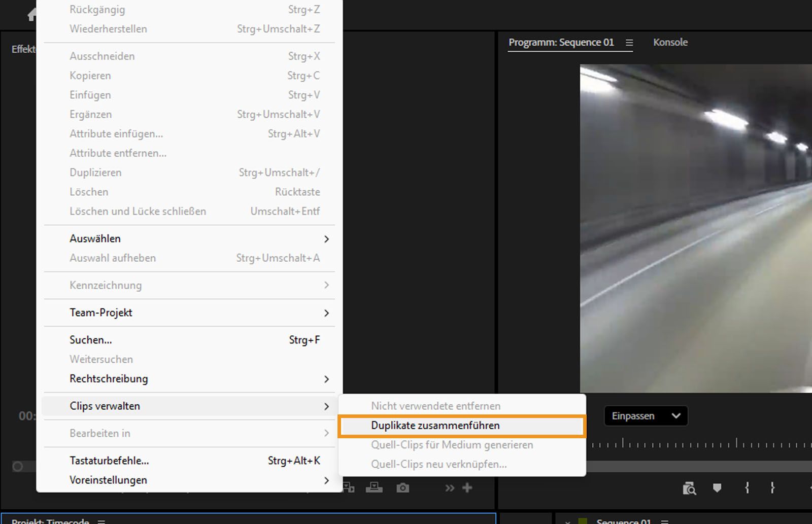This screenshot has height=524, width=812.
Task: Switch to the Konsole tab
Action: [670, 43]
